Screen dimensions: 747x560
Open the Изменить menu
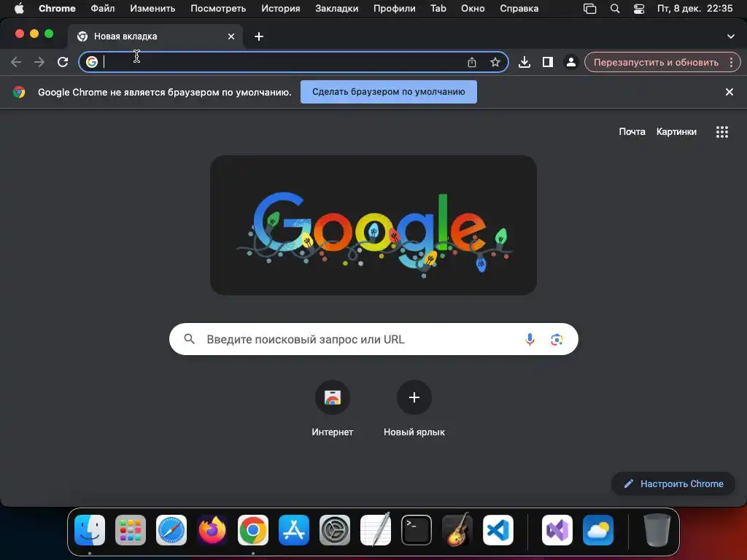[x=152, y=9]
